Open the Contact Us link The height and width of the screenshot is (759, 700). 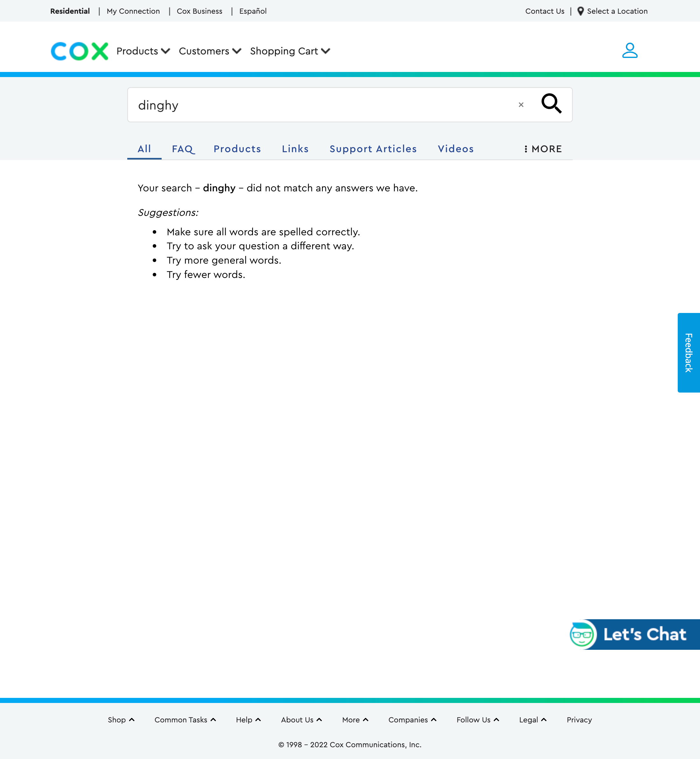coord(545,11)
